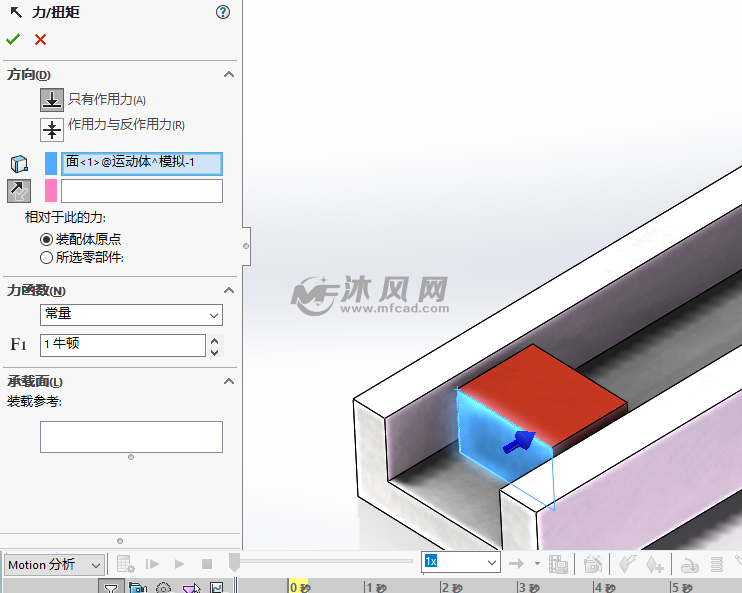The height and width of the screenshot is (593, 742).
Task: Click the Play playback button
Action: tap(179, 564)
